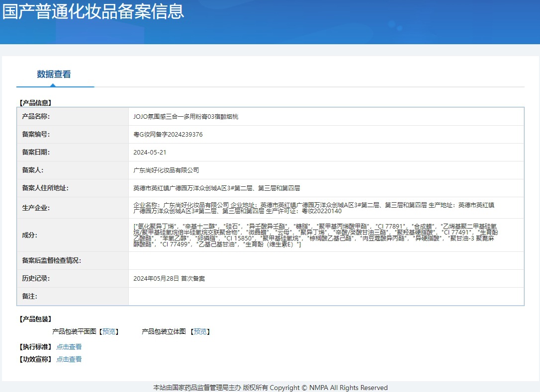The width and height of the screenshot is (540, 392).
Task: Click the 备案日期 row label
Action: pyautogui.click(x=36, y=152)
